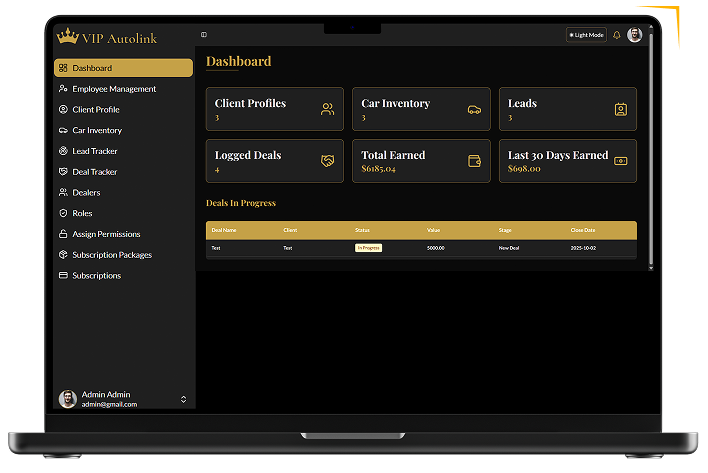Click the people icon on Client Profiles card
Screen dimensions: 708x473
click(327, 109)
